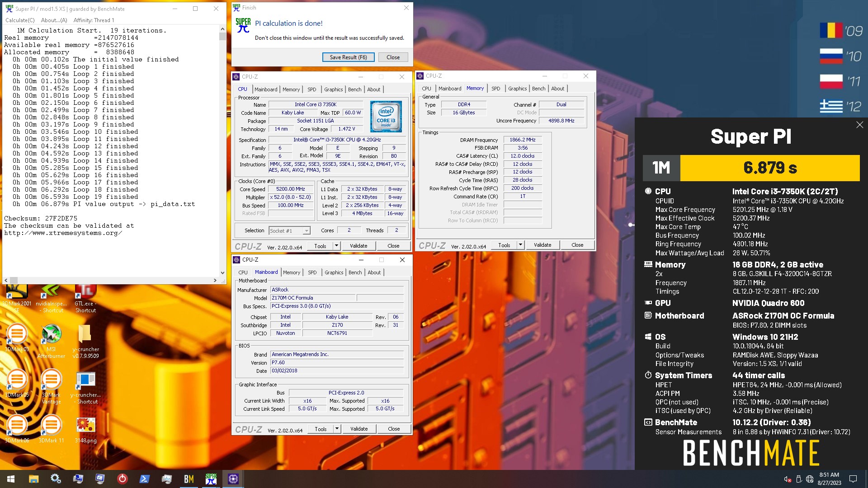Switch to Mainboard tab in CPU-Z CPU window
Image resolution: width=868 pixels, height=488 pixels.
click(266, 89)
